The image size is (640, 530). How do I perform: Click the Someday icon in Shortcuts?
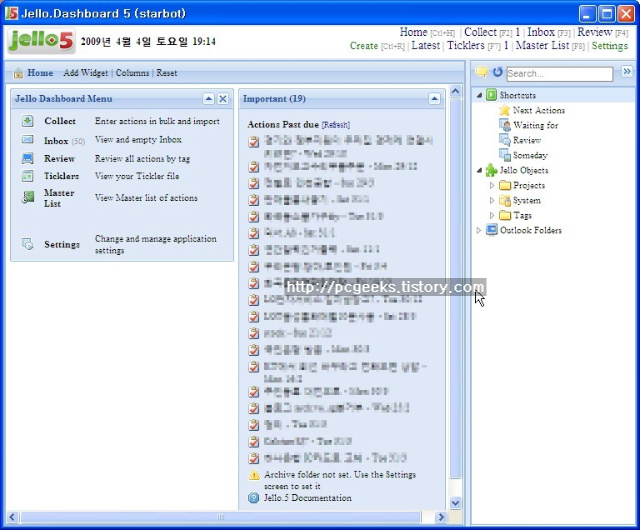(505, 155)
